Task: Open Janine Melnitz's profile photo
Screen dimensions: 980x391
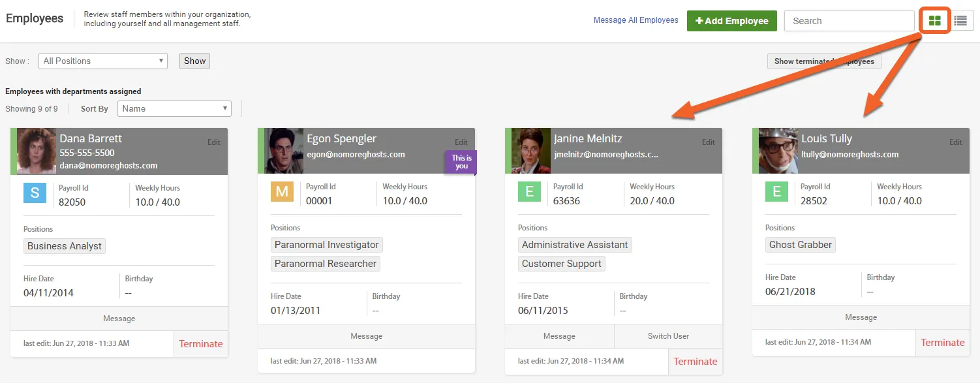Action: coord(530,150)
